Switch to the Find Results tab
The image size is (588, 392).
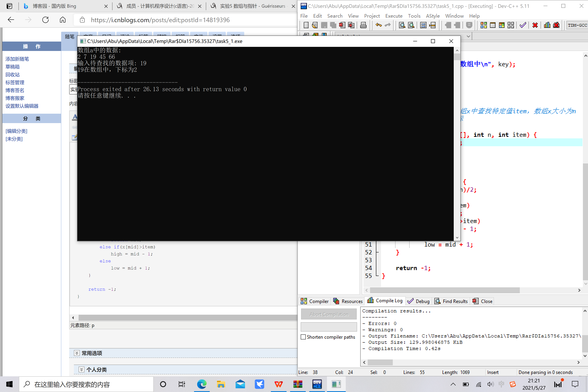(451, 301)
